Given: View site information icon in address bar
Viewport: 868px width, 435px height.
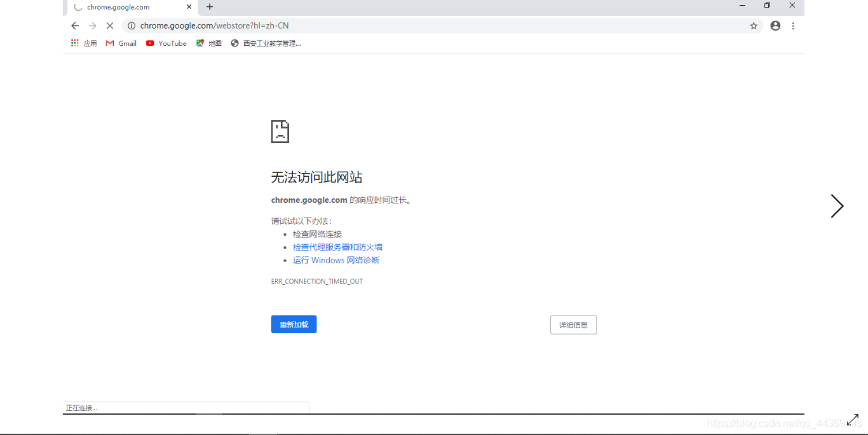Looking at the screenshot, I should click(132, 25).
